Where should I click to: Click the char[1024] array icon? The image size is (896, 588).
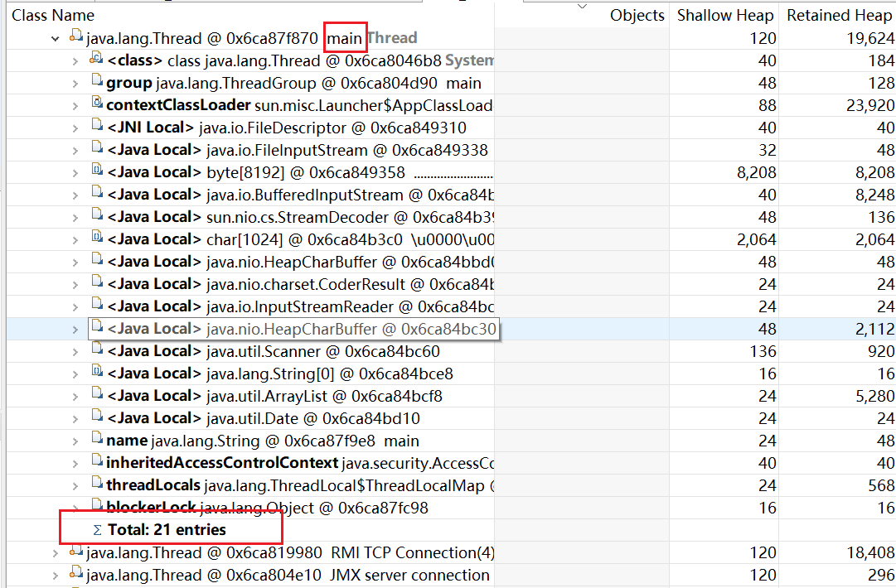[x=97, y=239]
